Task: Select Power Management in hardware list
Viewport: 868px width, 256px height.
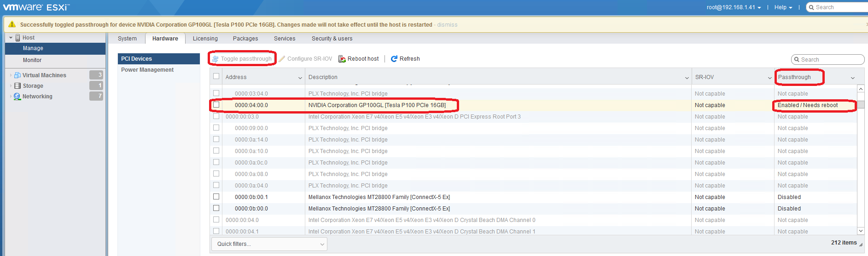Action: 147,70
